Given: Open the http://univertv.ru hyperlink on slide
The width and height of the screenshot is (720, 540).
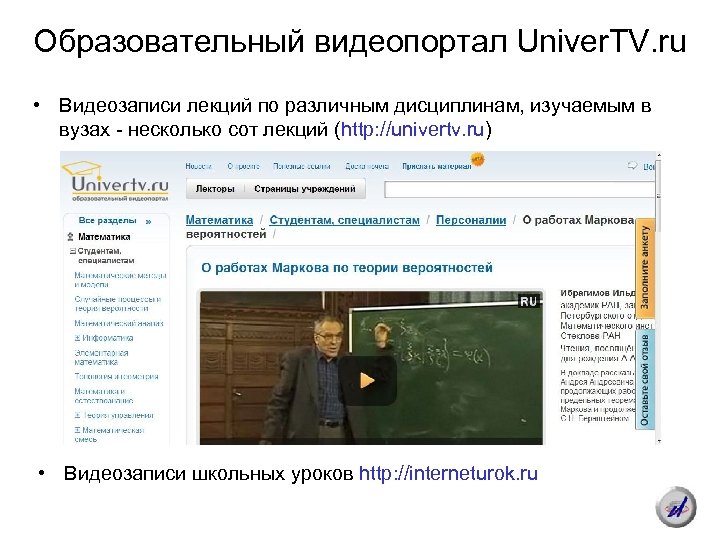Looking at the screenshot, I should [412, 129].
